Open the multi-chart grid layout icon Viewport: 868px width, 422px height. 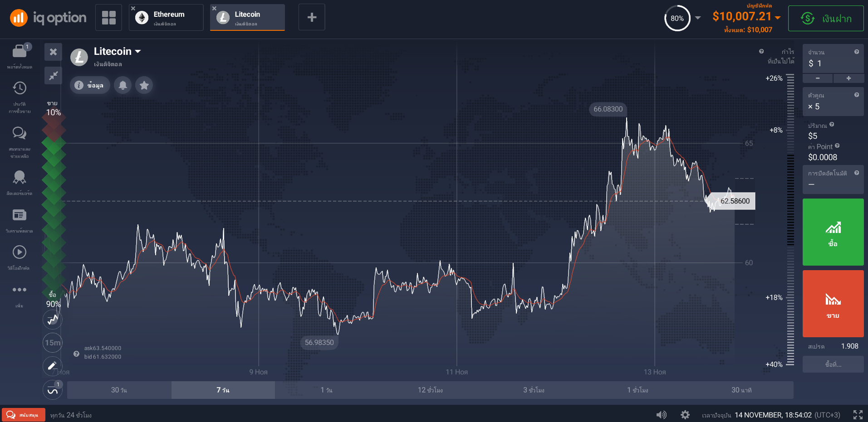click(109, 18)
